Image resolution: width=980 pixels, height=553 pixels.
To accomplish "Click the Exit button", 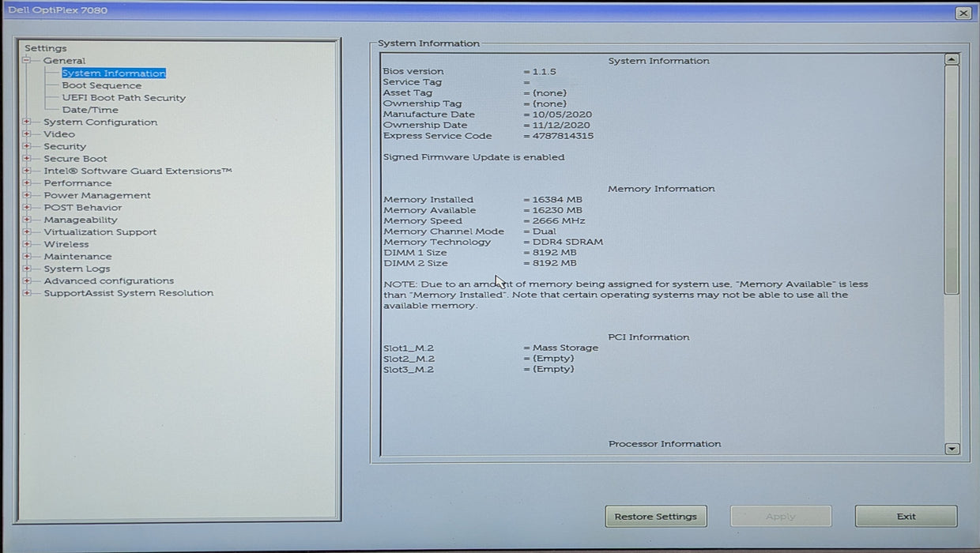I will pos(906,517).
